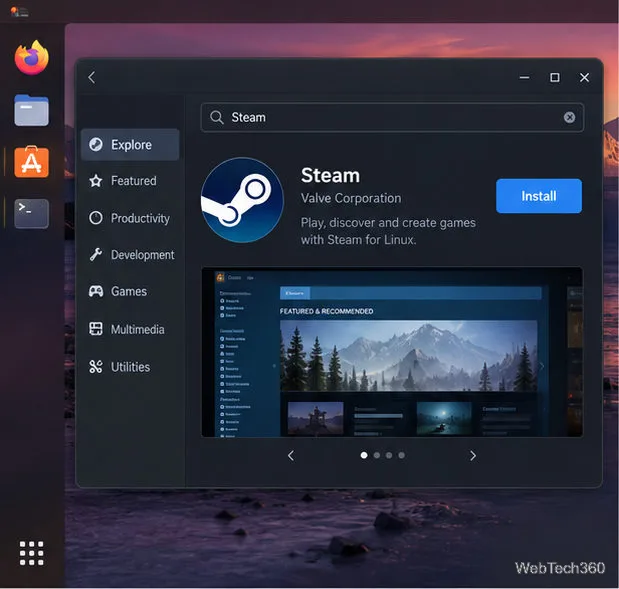Viewport: 619px width, 589px height.
Task: Minimize the App Center window
Action: (x=524, y=77)
